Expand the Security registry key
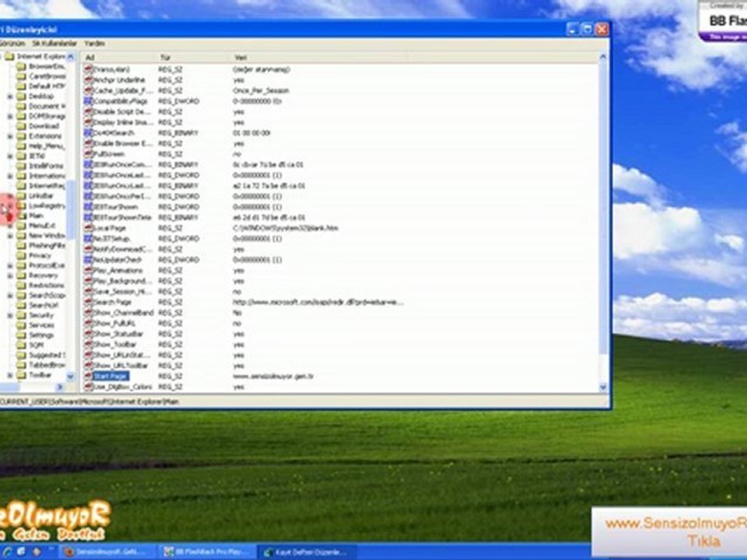This screenshot has height=560, width=747. (x=10, y=315)
